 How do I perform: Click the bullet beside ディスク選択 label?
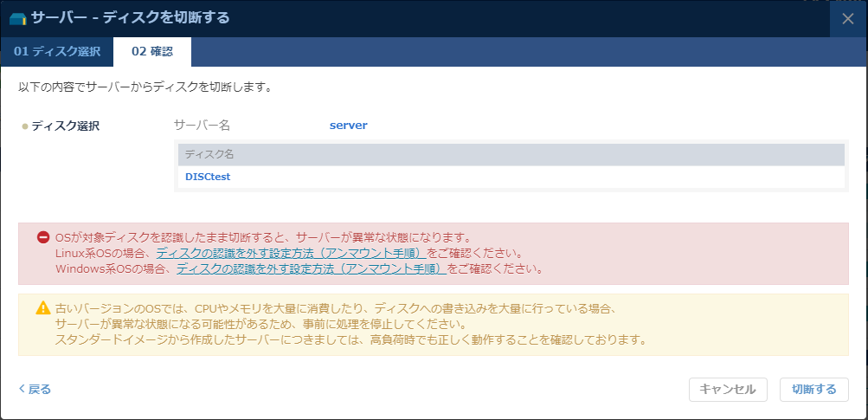click(x=25, y=126)
